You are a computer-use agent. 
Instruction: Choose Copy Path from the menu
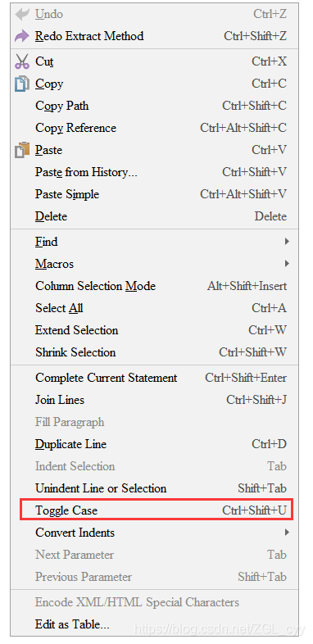click(154, 106)
